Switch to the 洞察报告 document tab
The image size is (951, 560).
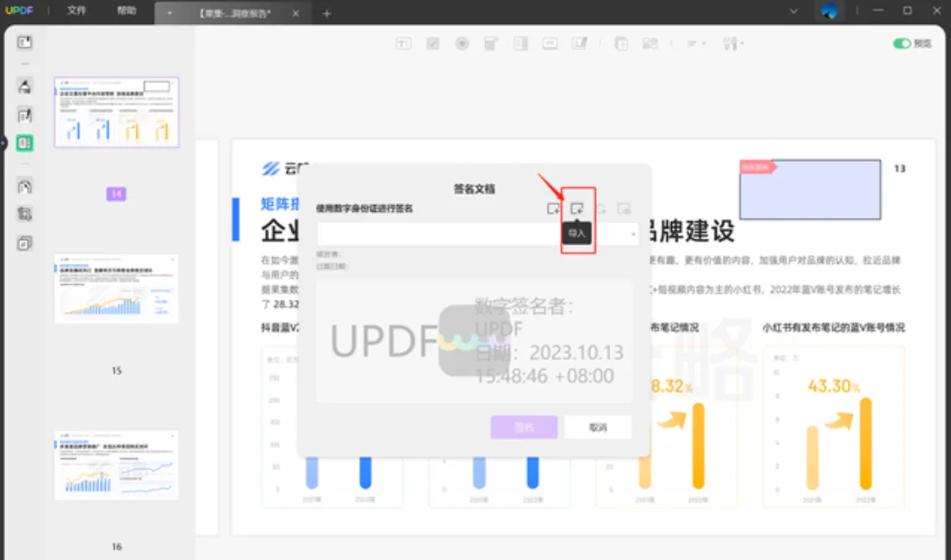tap(234, 13)
